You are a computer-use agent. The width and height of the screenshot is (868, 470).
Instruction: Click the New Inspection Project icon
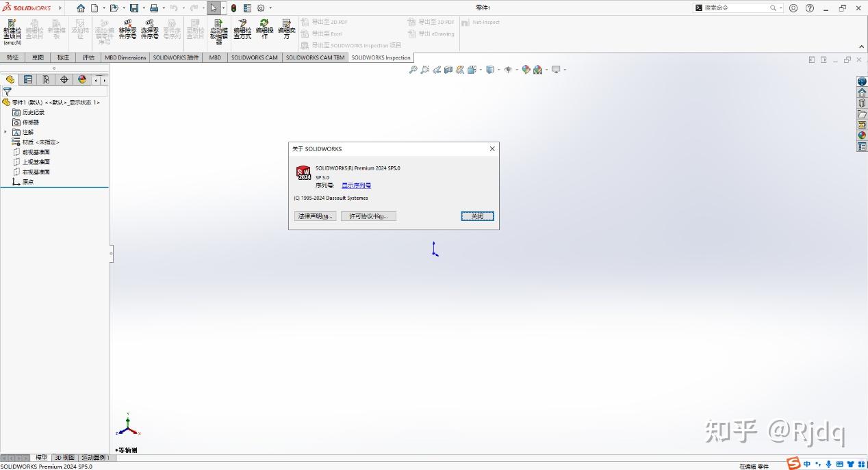pos(12,29)
